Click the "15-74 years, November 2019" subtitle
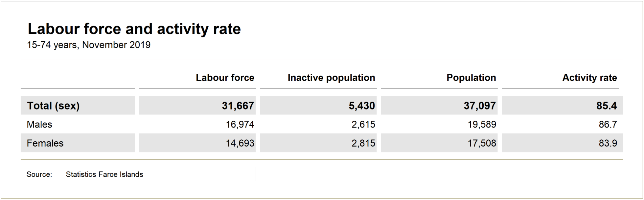644x200 pixels. [x=89, y=45]
